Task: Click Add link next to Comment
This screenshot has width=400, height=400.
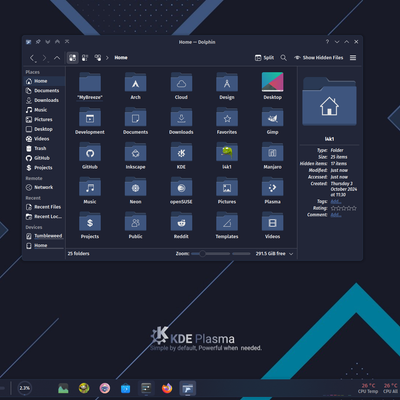Action: coord(336,215)
